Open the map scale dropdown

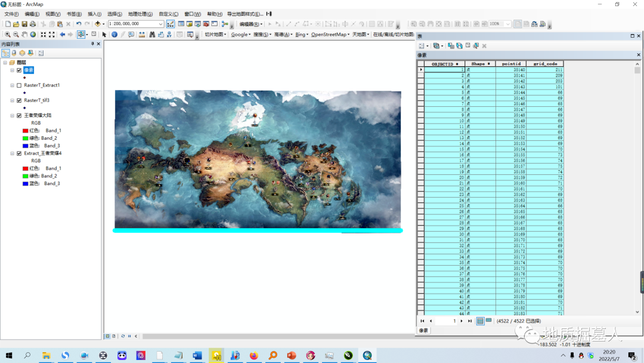tap(160, 24)
